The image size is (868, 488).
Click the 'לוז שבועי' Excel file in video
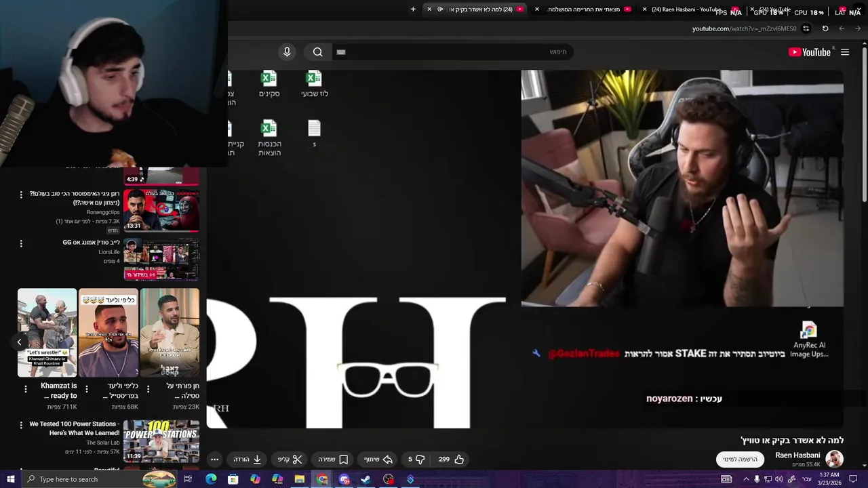pyautogui.click(x=314, y=84)
